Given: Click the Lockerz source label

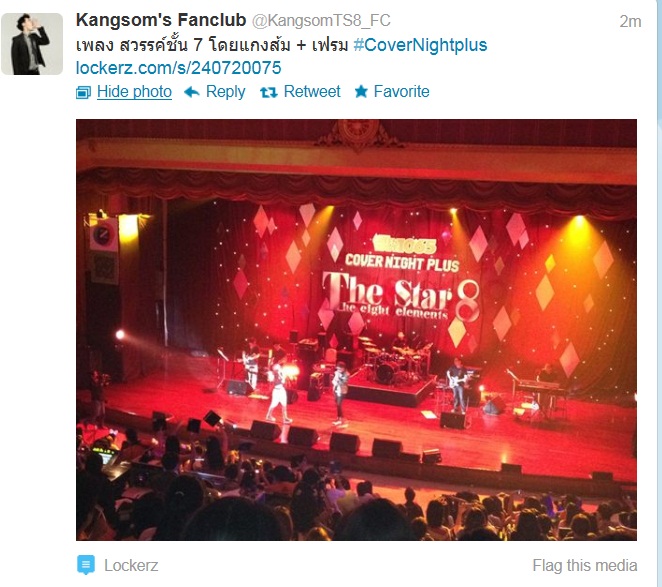Looking at the screenshot, I should [x=131, y=565].
